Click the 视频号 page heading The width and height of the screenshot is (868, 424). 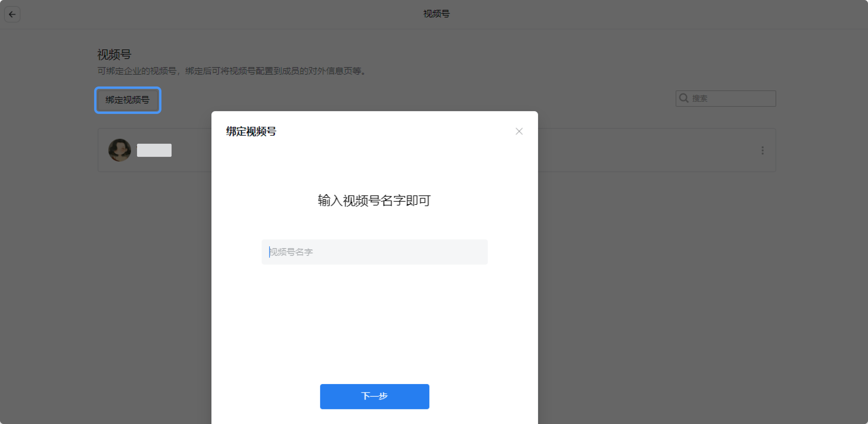(114, 54)
